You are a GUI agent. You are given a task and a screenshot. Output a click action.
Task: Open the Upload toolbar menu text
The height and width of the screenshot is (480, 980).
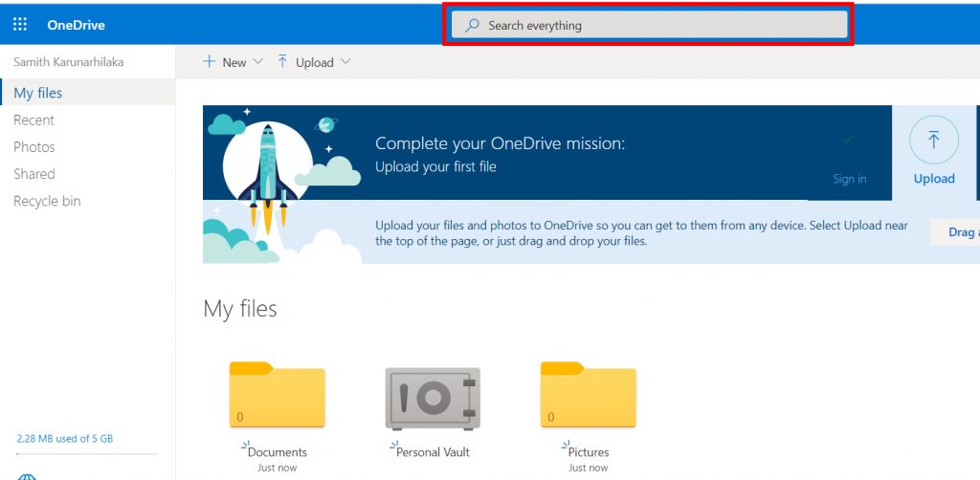(x=314, y=62)
